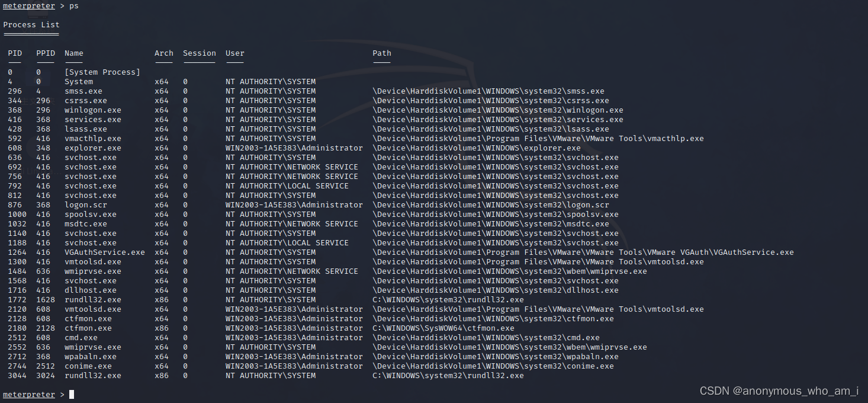Click the Arch column header

pos(164,53)
